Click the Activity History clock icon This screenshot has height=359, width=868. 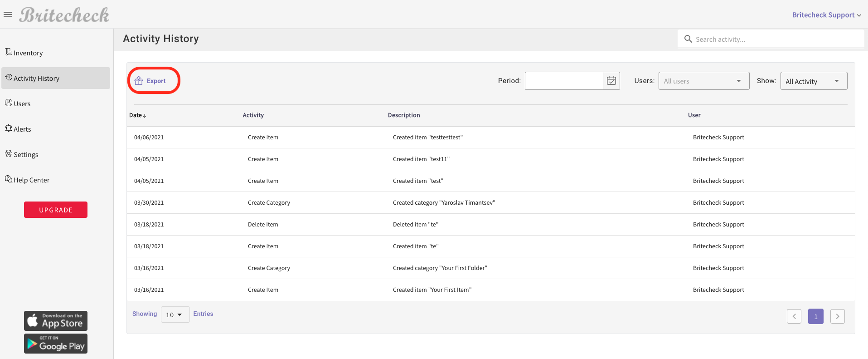click(x=9, y=78)
